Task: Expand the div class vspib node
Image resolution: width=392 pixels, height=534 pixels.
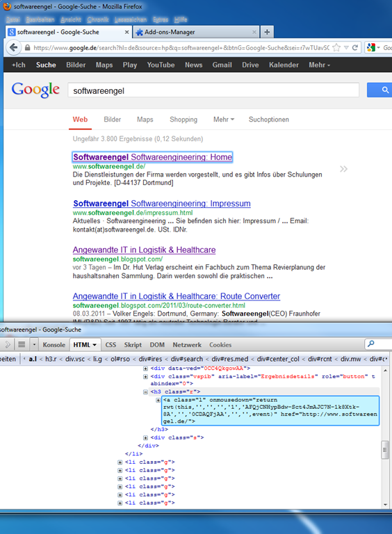Action: tap(145, 377)
